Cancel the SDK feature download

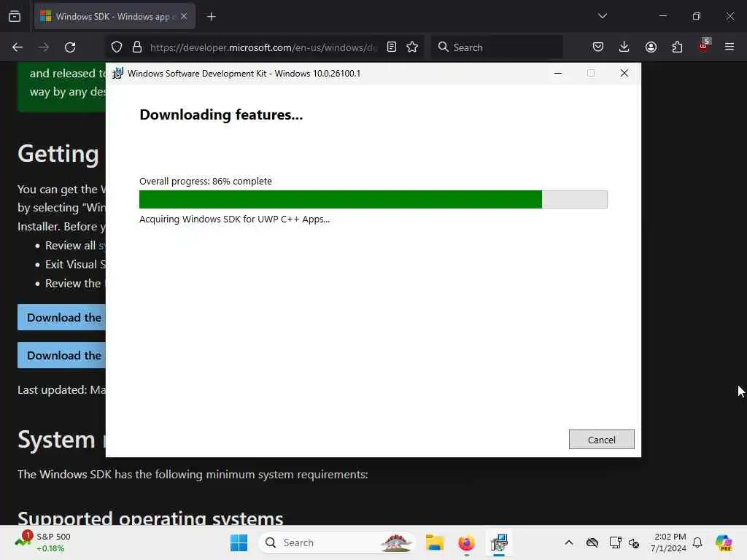[x=601, y=440]
